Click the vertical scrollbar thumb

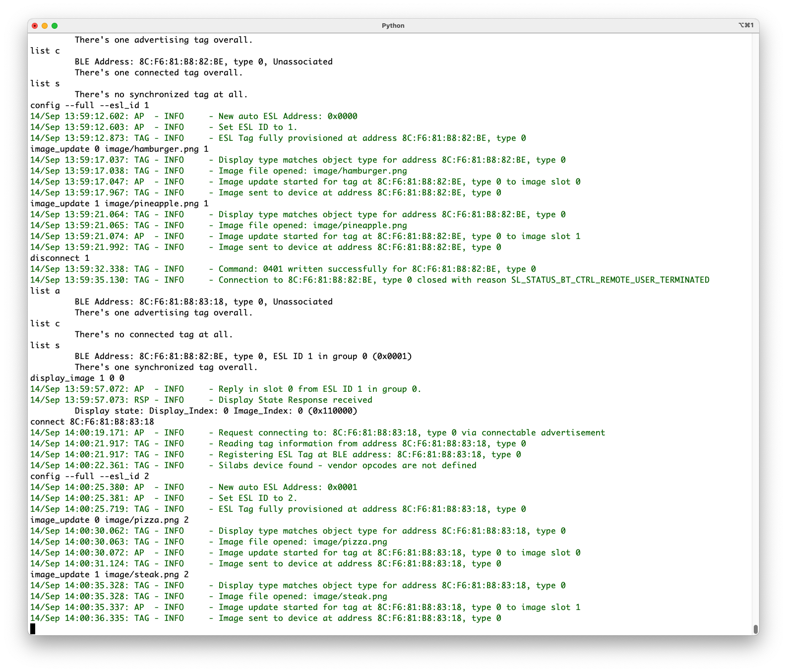[x=755, y=629]
